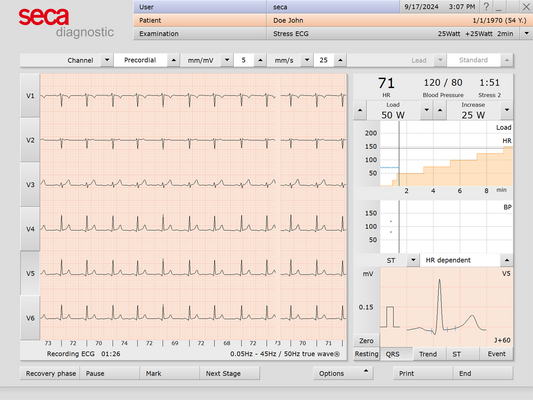Open the Lead dropdown arrow

click(x=440, y=60)
